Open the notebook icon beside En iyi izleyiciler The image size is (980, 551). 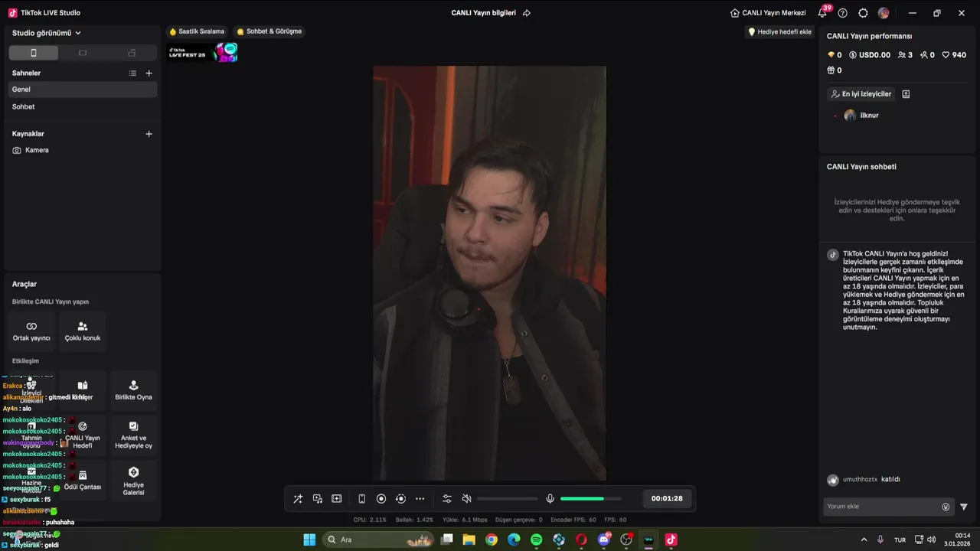(906, 94)
